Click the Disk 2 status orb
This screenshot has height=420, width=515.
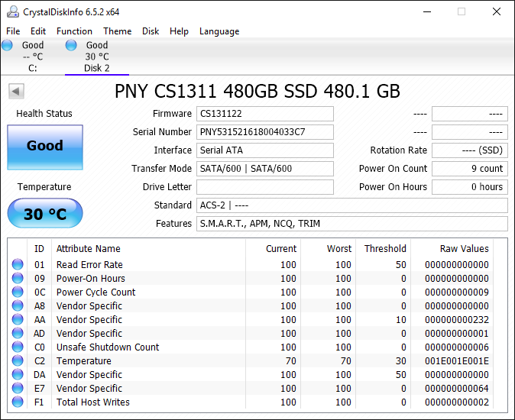pyautogui.click(x=71, y=45)
